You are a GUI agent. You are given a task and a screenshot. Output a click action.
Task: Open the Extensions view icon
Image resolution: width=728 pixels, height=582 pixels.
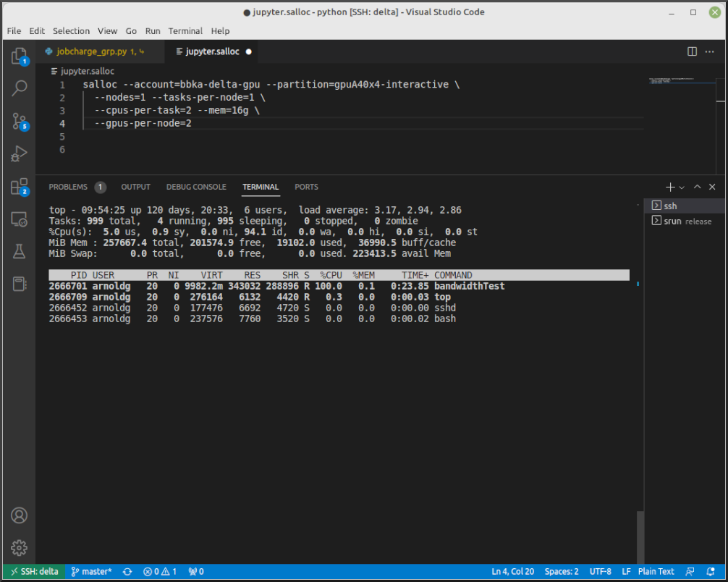20,187
